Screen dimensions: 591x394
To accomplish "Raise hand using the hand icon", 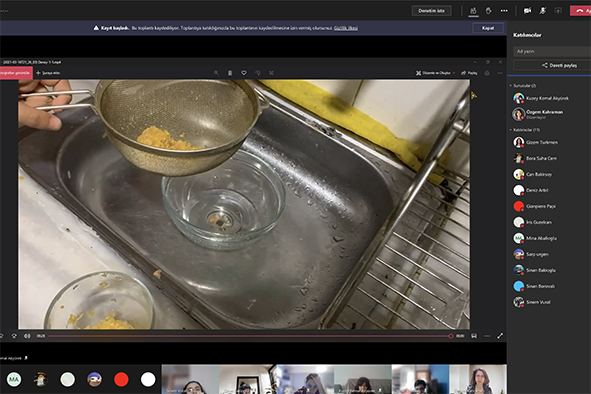I will [x=488, y=11].
